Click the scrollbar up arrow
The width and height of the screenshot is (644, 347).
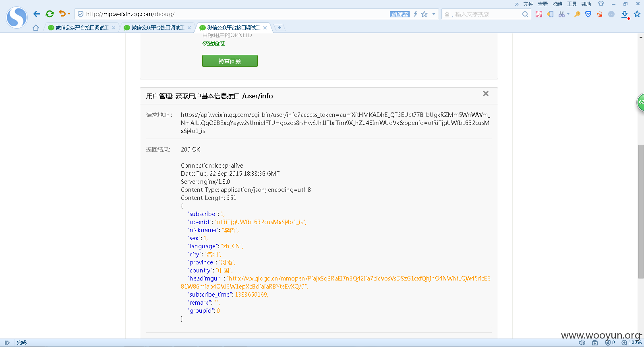coord(641,37)
